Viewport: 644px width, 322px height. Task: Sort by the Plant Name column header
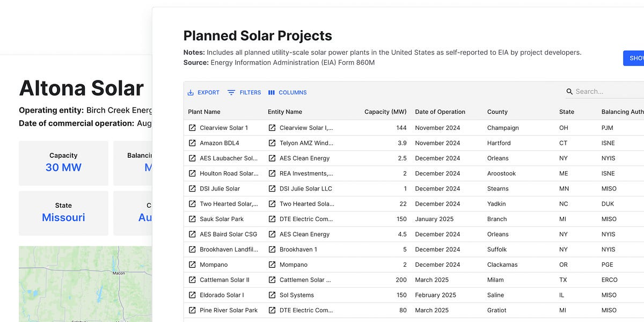pyautogui.click(x=204, y=112)
